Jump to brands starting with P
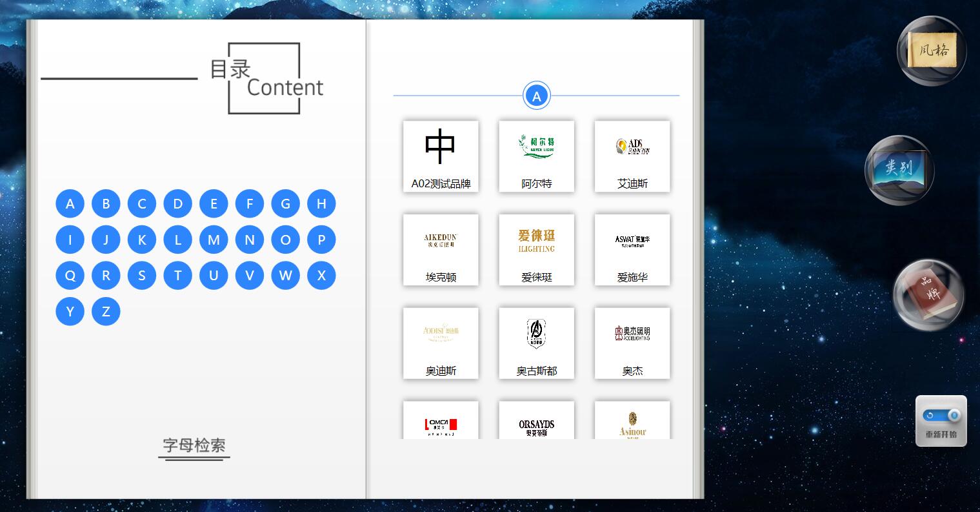 pyautogui.click(x=321, y=240)
